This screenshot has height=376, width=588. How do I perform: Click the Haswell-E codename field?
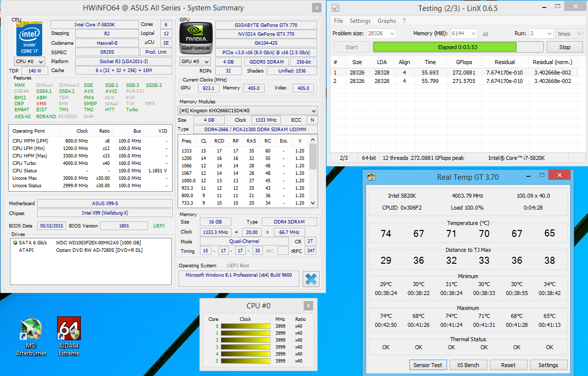coord(107,43)
